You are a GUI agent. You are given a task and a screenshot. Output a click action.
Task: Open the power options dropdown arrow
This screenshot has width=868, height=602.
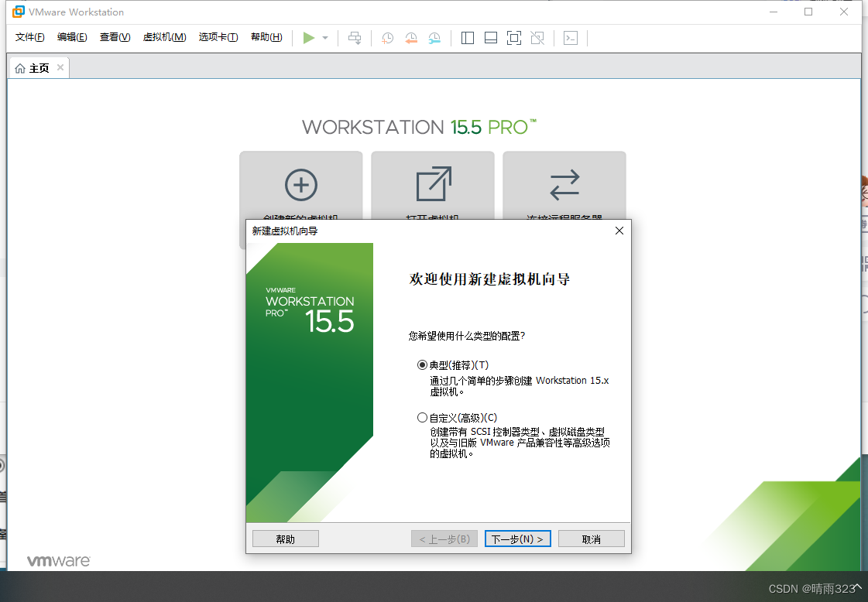(x=325, y=38)
